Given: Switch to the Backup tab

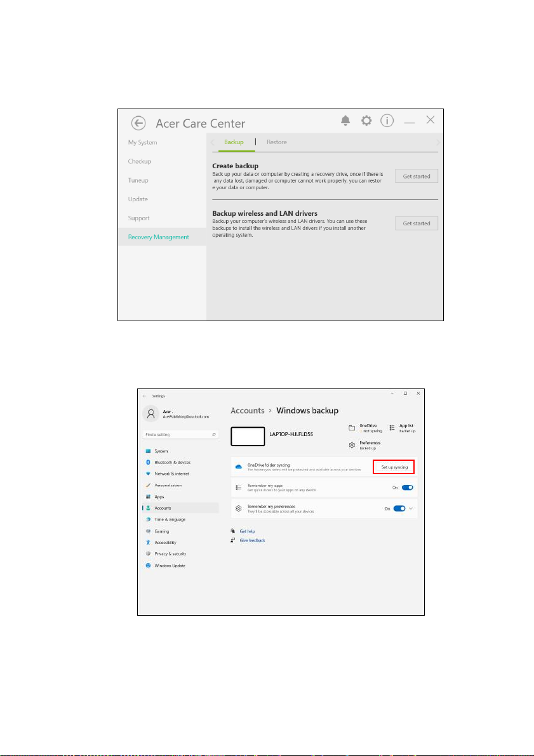Looking at the screenshot, I should (x=234, y=142).
